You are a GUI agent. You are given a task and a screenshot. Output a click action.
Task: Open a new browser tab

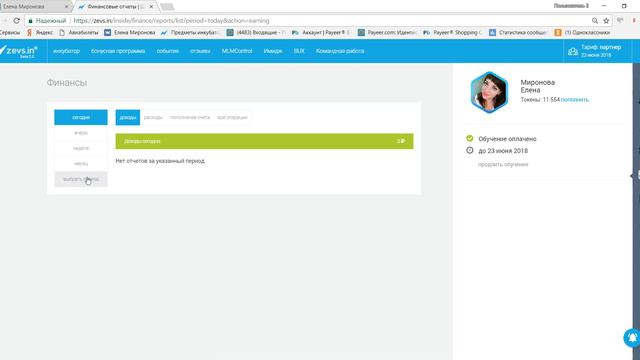pyautogui.click(x=167, y=7)
